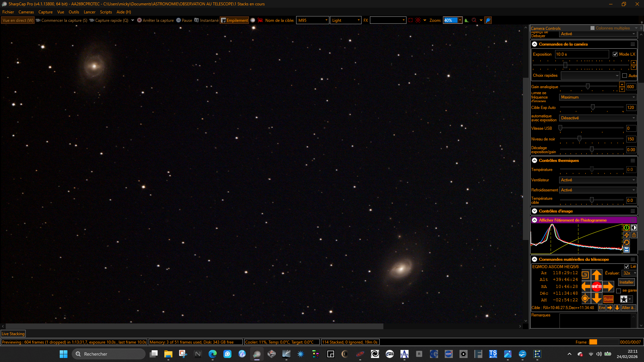Click the Live Stacking (Empilement) toolbar button
644x362 pixels.
234,20
